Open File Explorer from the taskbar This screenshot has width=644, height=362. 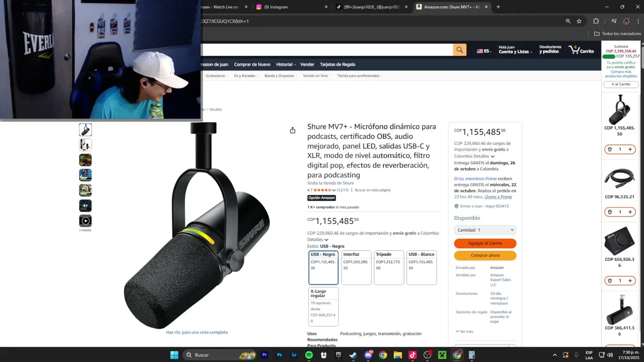(397, 355)
